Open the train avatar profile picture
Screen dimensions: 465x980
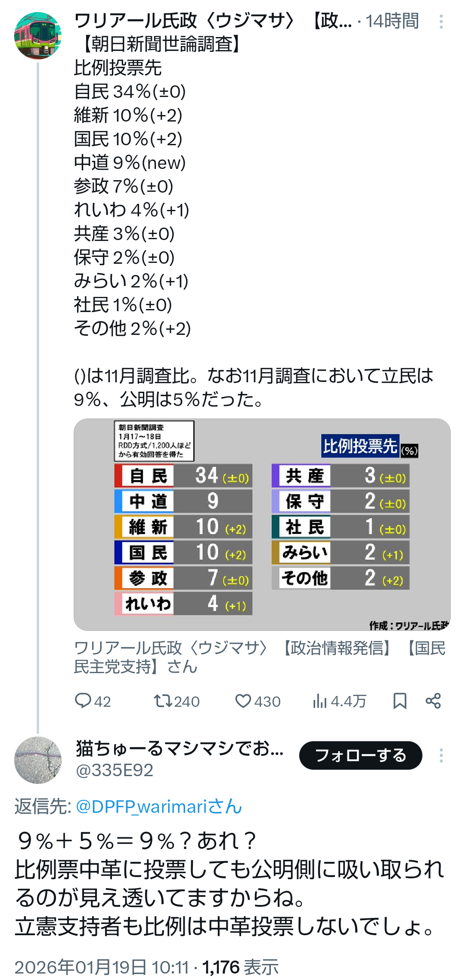tap(38, 35)
